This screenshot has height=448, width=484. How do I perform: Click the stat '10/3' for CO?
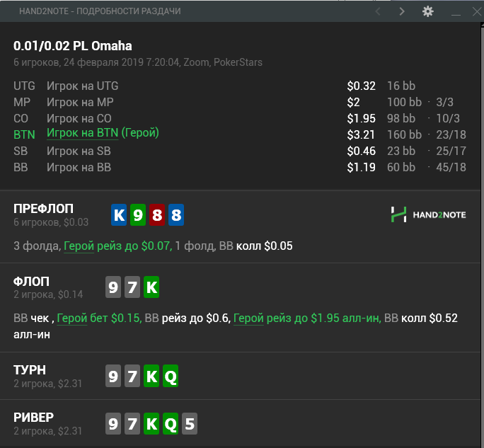pyautogui.click(x=448, y=119)
